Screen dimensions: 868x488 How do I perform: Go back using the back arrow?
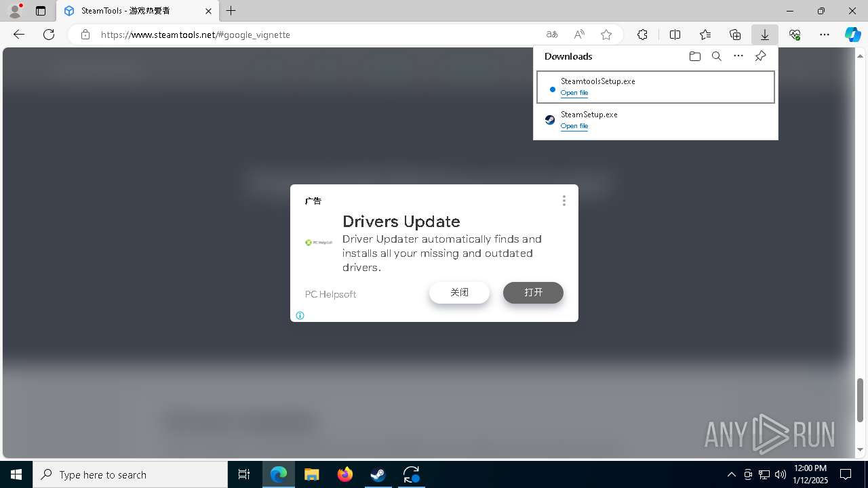click(19, 35)
